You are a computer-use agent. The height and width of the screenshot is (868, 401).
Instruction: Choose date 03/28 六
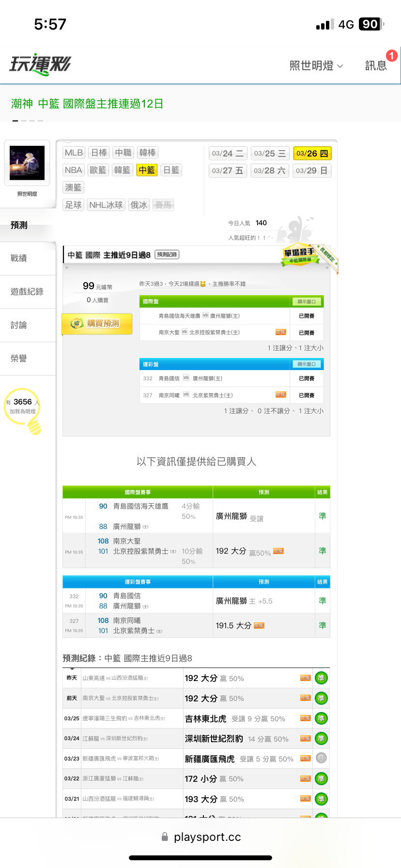[270, 170]
